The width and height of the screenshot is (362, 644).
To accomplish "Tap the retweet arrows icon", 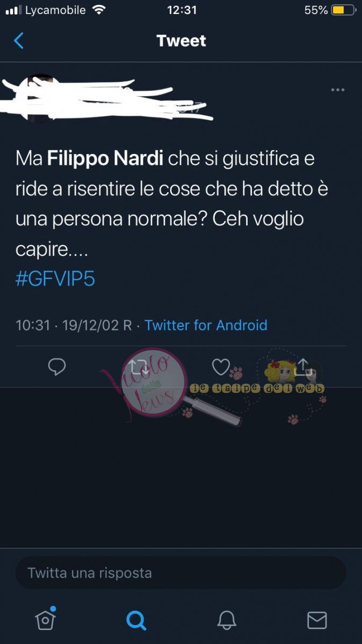I will [139, 367].
